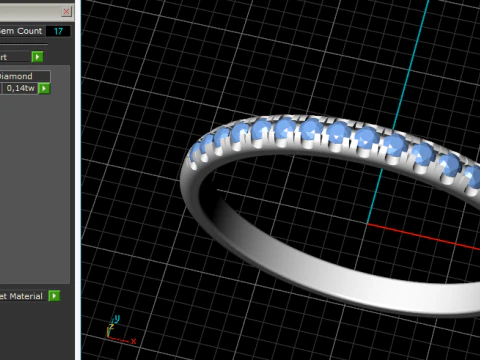Click the green arrow beside 0,14tw

44,89
